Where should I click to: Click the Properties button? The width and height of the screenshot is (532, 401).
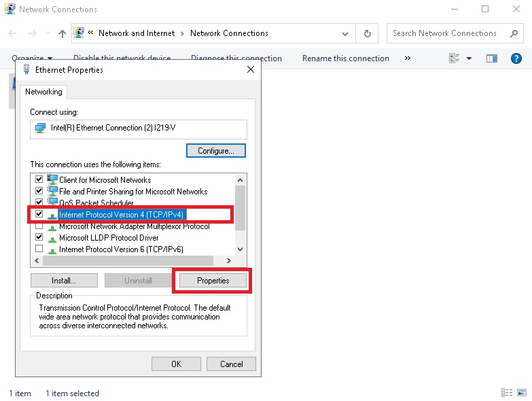213,280
